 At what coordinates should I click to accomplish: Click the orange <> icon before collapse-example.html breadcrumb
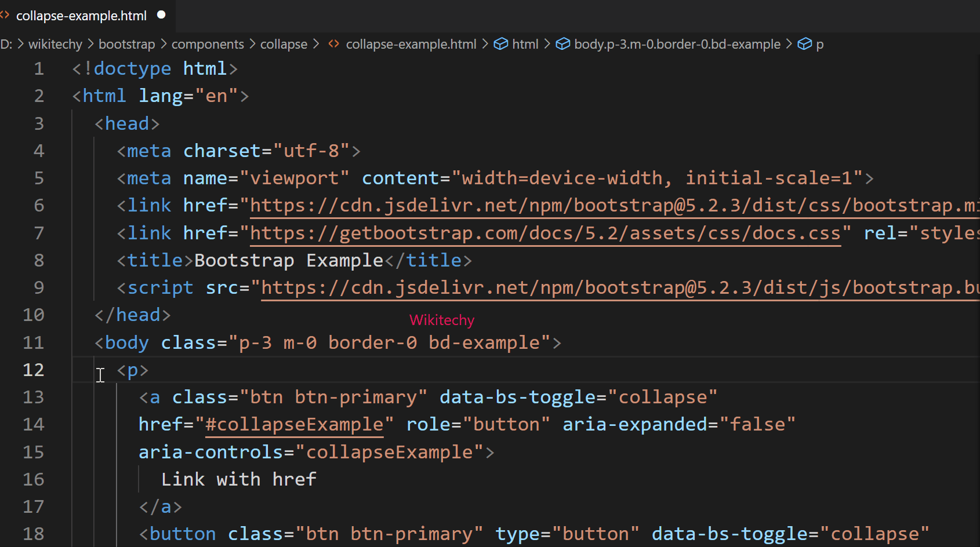click(x=333, y=43)
